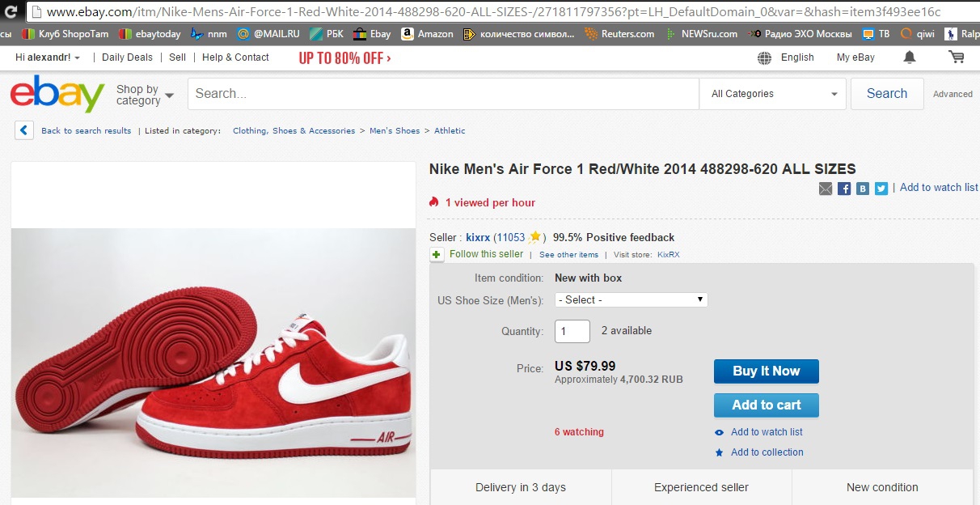Reload page with browser refresh icon
This screenshot has width=980, height=505.
[11, 12]
